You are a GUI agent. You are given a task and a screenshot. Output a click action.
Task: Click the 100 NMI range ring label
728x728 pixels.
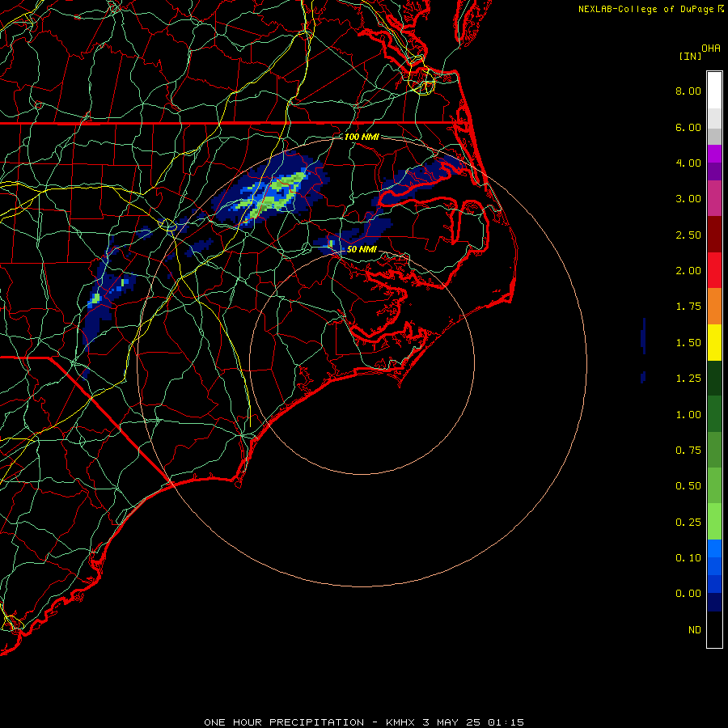pos(362,137)
